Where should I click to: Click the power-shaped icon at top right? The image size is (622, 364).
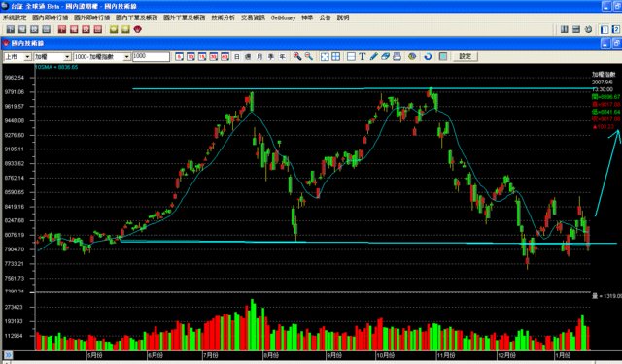click(588, 29)
